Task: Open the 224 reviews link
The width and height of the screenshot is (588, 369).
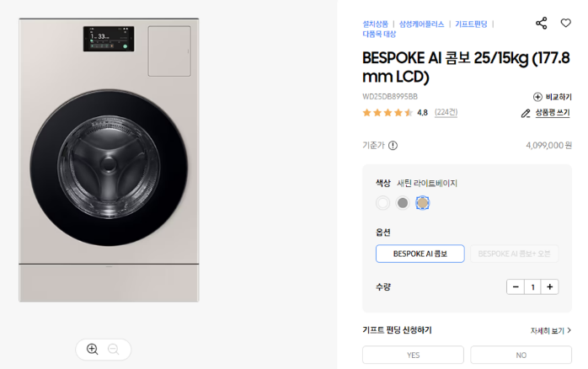Action: tap(446, 112)
